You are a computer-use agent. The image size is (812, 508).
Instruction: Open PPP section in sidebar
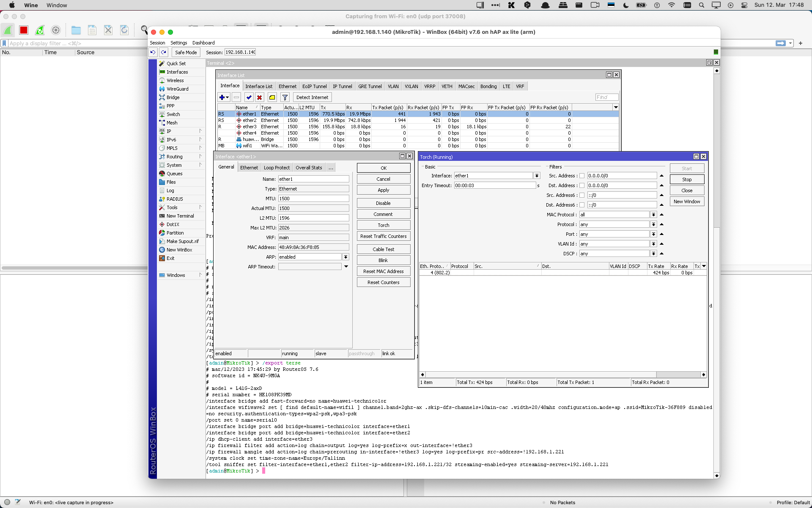[x=170, y=106]
